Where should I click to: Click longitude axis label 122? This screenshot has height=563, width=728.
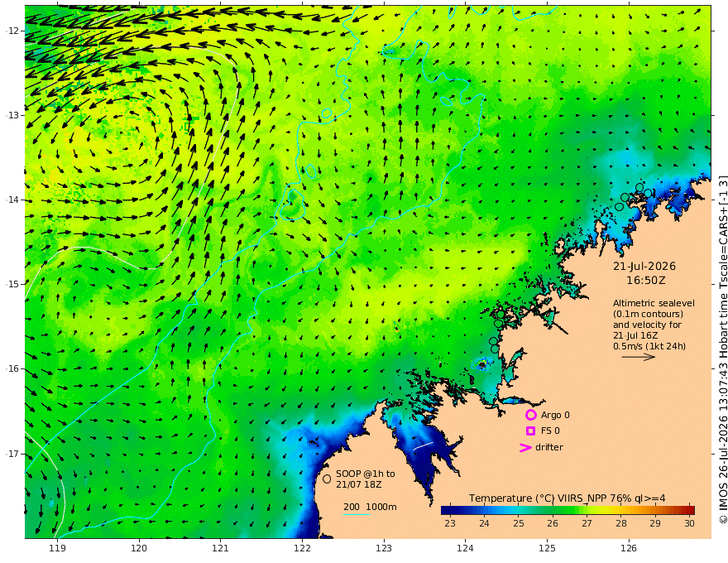[x=302, y=549]
